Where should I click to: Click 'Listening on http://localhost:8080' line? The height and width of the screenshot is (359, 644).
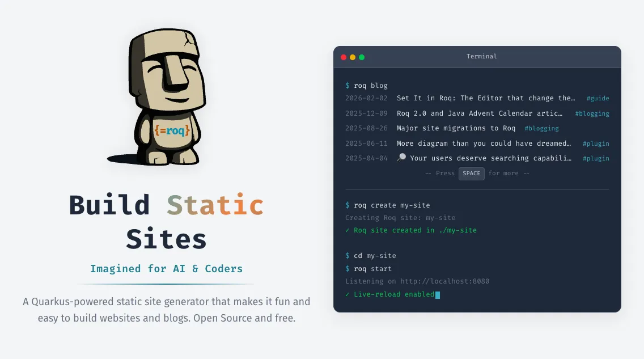click(x=417, y=281)
